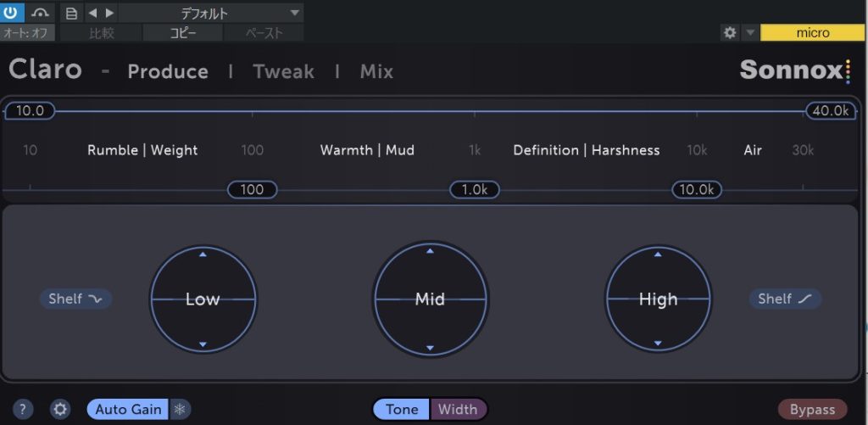
Task: Switch to the Mix view
Action: 376,71
